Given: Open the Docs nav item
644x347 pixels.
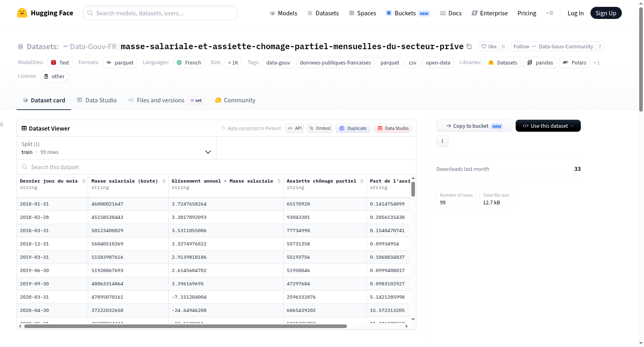Looking at the screenshot, I should [x=451, y=13].
